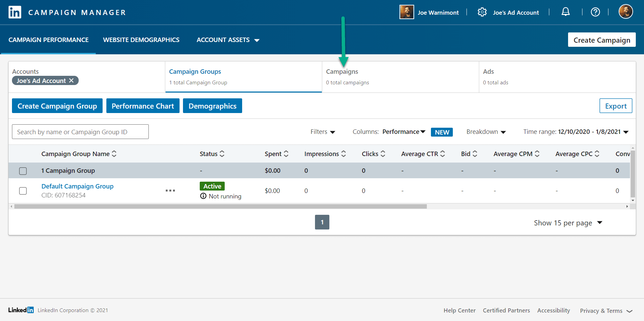
Task: Switch to Campaign Performance tab
Action: coord(49,40)
